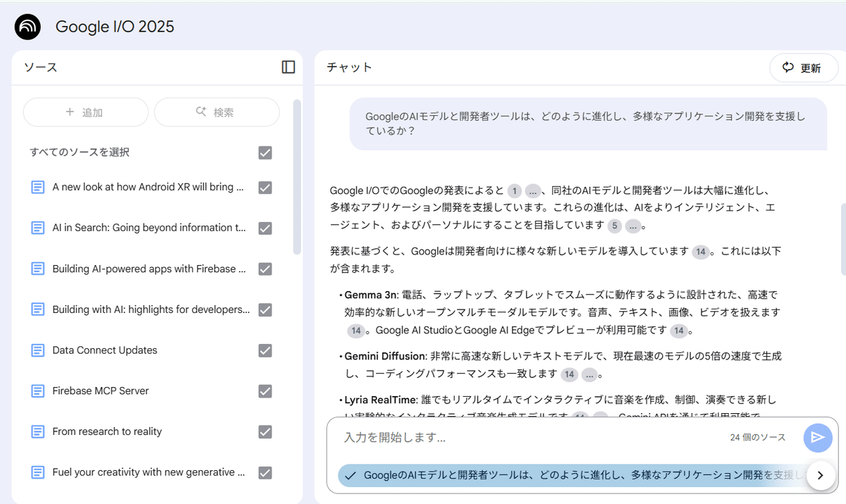Open the NotebookLM logo home icon
The height and width of the screenshot is (504, 846).
click(27, 27)
